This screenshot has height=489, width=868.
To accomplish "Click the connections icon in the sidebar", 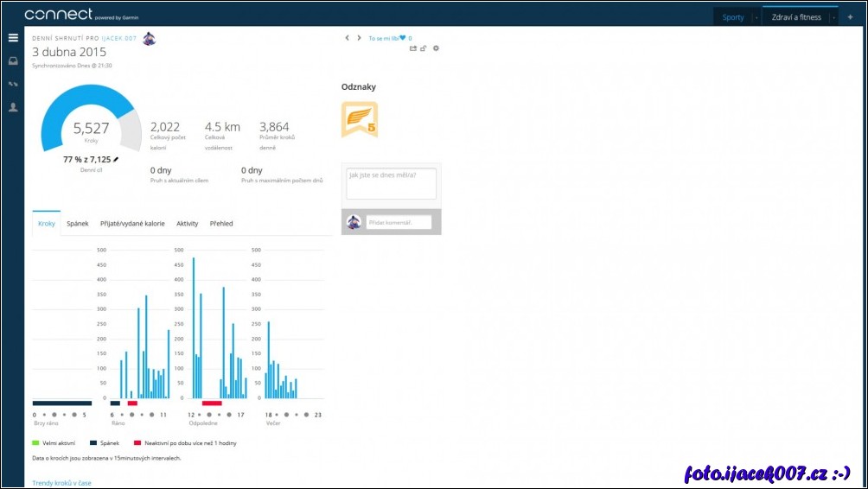I will pos(13,84).
